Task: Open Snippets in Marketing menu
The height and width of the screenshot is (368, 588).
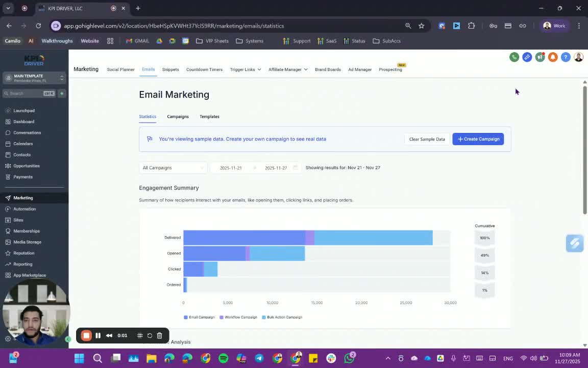Action: coord(170,70)
